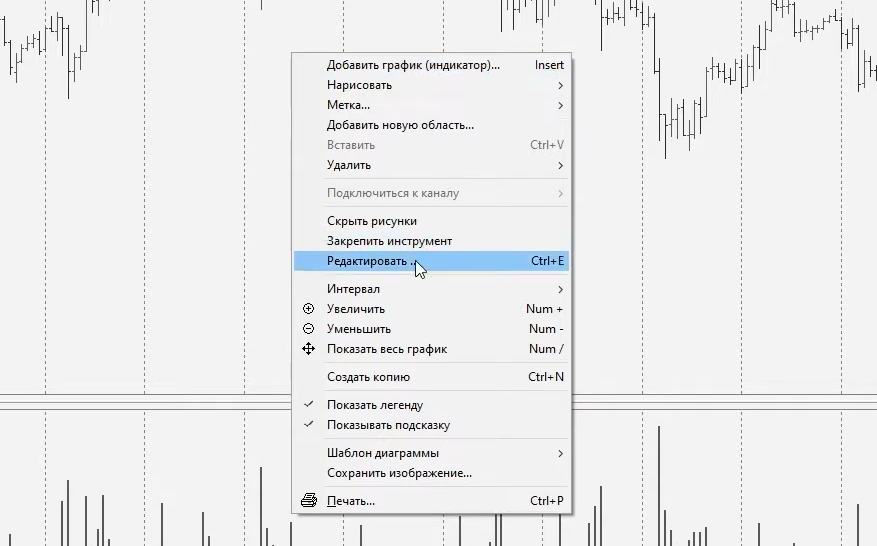Choose Добавить новую область from menu
877x546 pixels.
[x=400, y=125]
